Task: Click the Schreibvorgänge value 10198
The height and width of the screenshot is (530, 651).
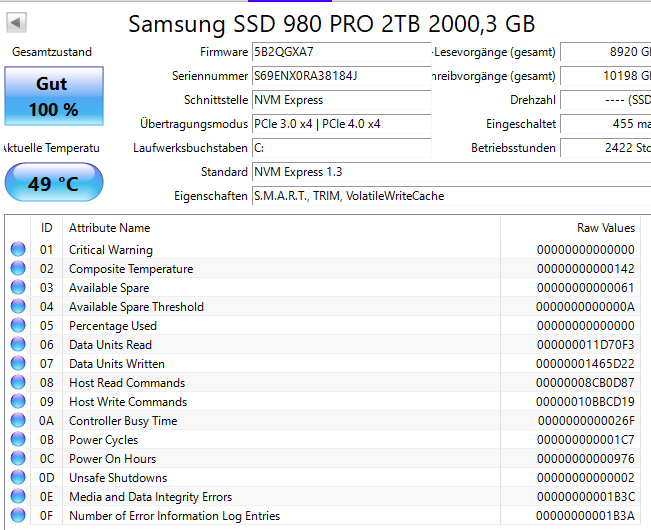Action: (606, 76)
